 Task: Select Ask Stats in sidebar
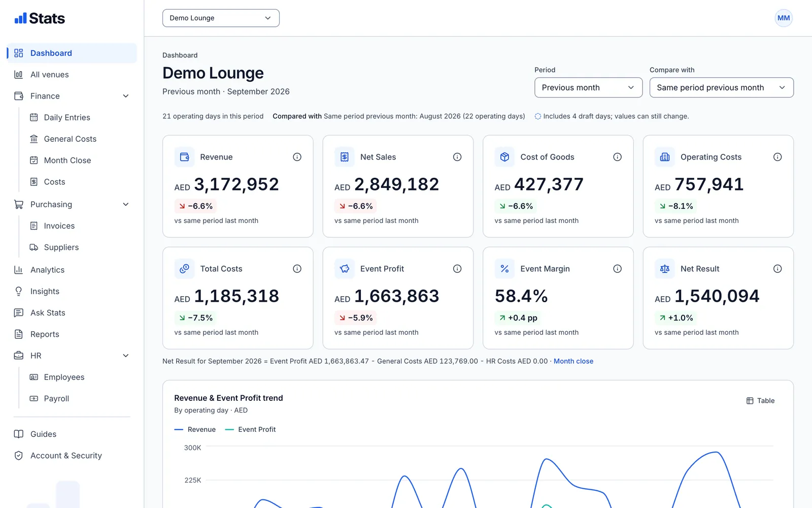tap(72, 313)
